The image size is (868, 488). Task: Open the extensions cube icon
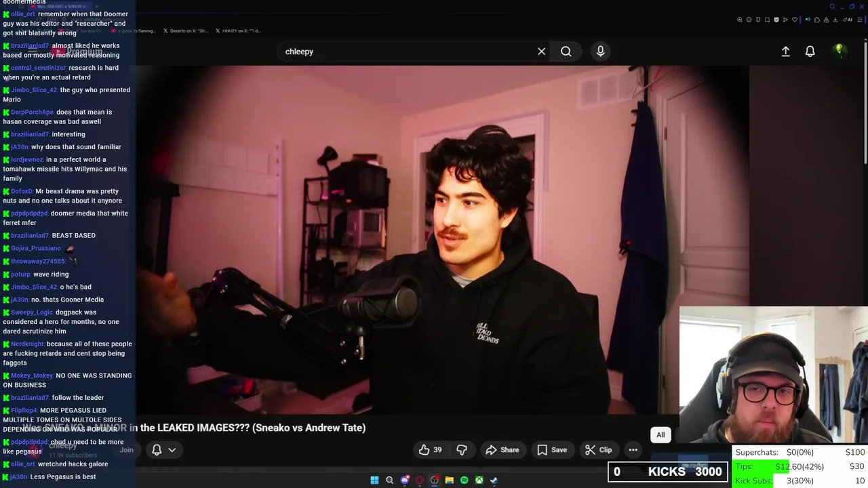click(x=817, y=20)
